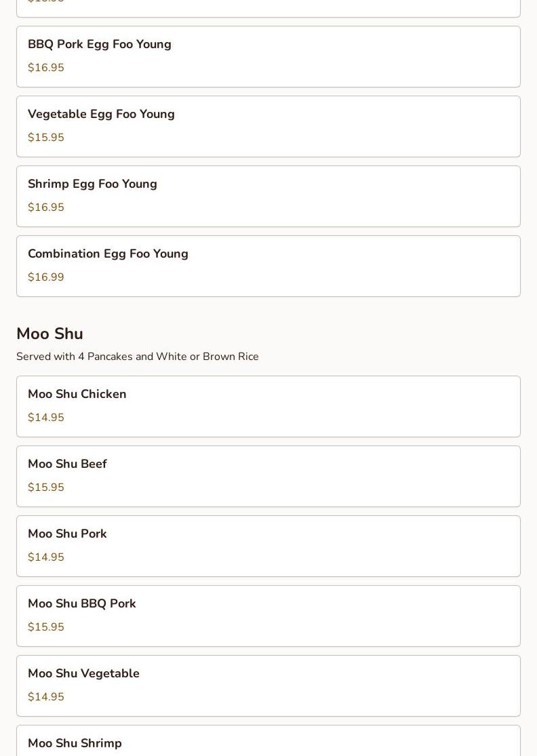Click the $16.99 Combination Egg Foo Young price

tap(46, 277)
